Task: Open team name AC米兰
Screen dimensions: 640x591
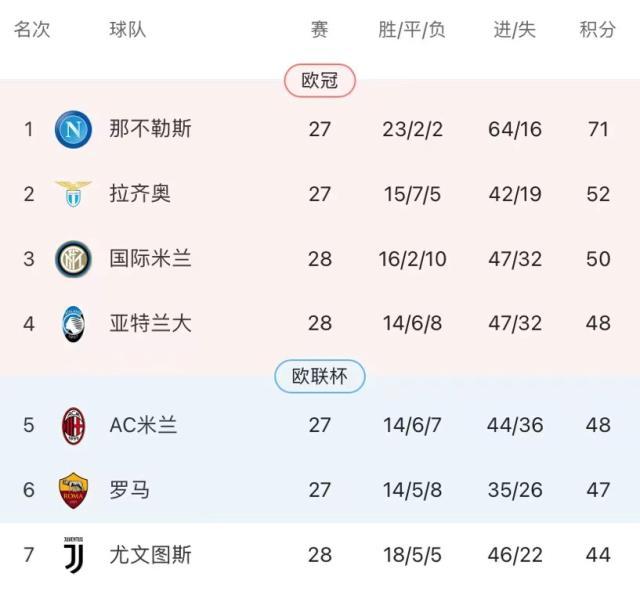Action: click(144, 425)
